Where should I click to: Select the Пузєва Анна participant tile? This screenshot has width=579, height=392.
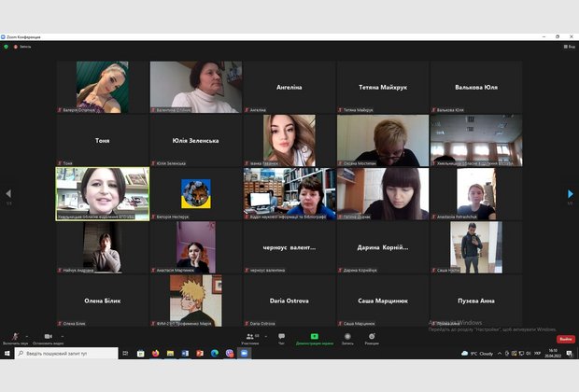[476, 301]
